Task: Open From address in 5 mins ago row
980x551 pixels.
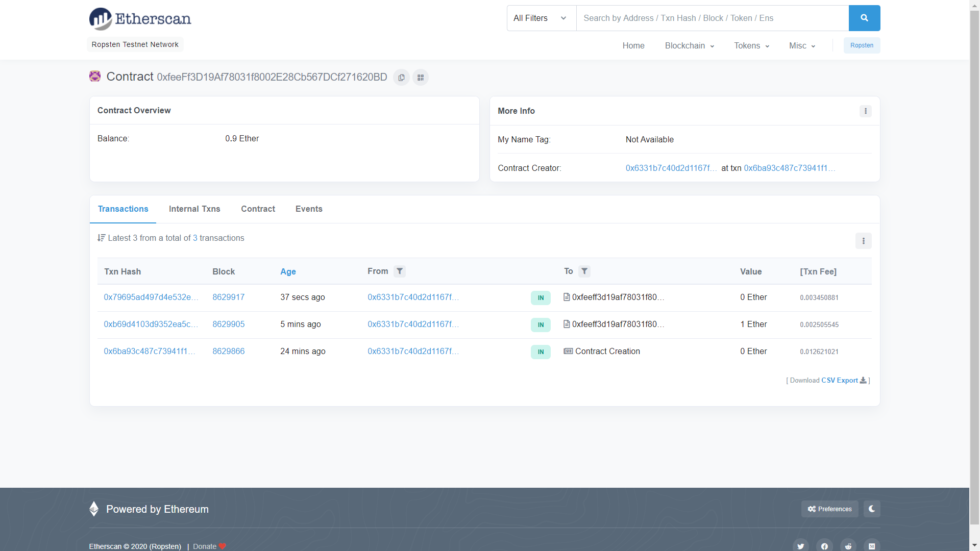Action: [413, 324]
